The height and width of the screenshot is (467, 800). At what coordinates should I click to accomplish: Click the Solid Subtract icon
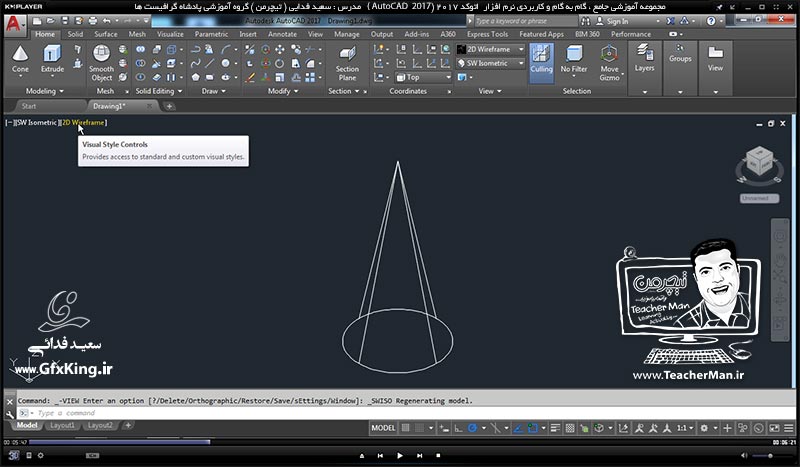(x=140, y=63)
